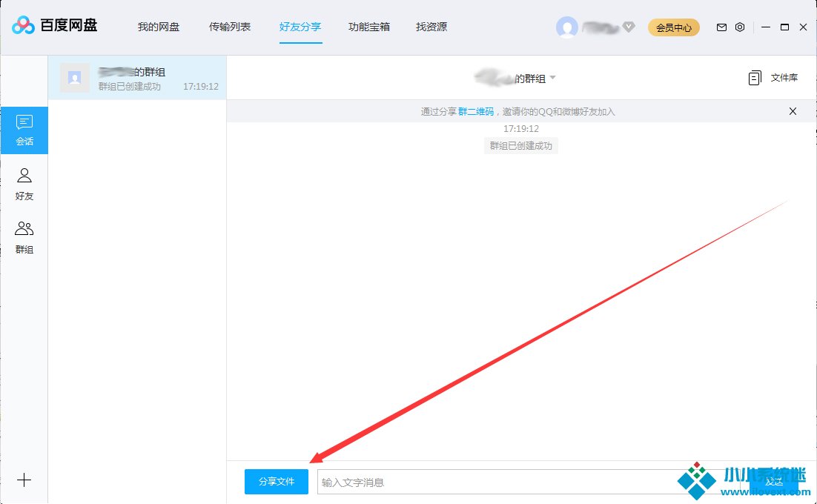Click the 分享文件 share file button
Image resolution: width=817 pixels, height=504 pixels.
277,482
